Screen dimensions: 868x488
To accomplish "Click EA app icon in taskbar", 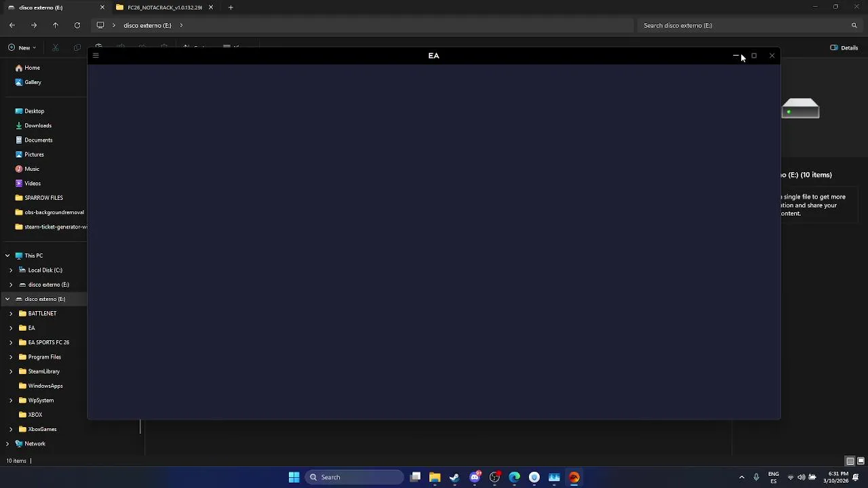I will (574, 477).
